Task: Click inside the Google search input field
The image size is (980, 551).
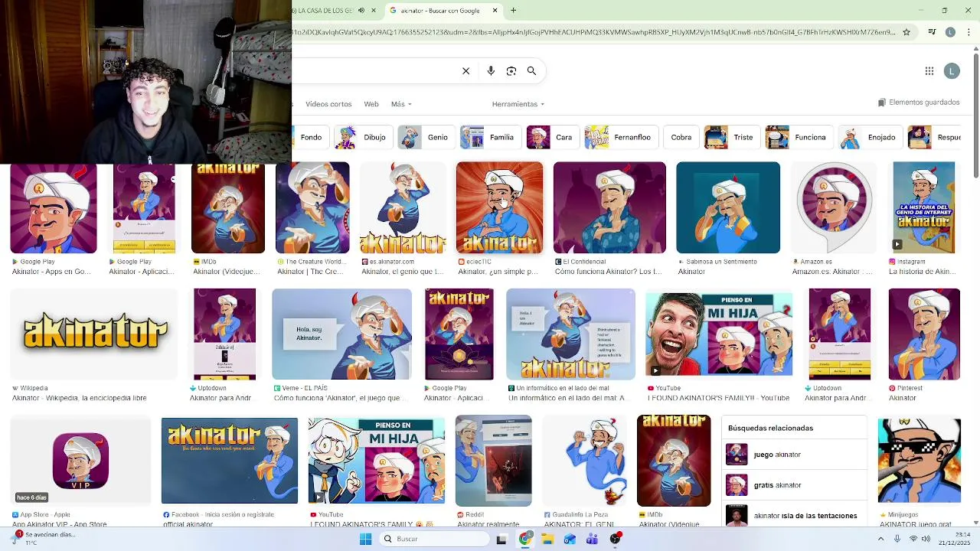Action: pyautogui.click(x=375, y=71)
